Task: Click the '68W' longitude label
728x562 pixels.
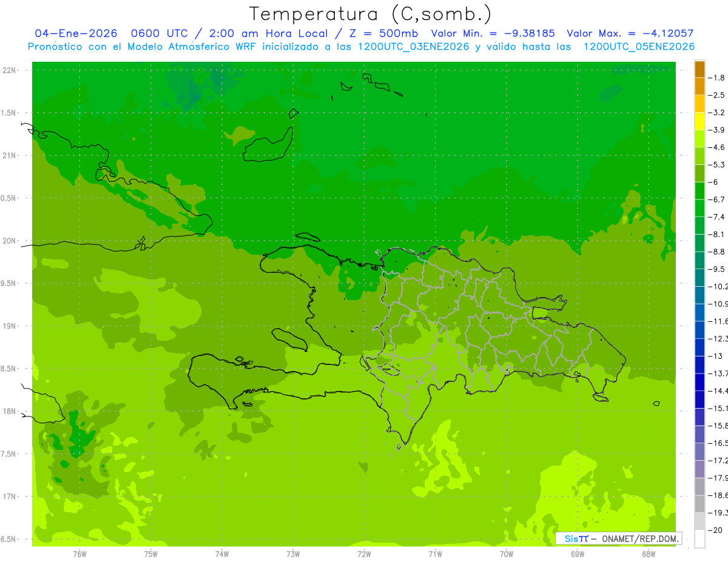Action: 648,554
